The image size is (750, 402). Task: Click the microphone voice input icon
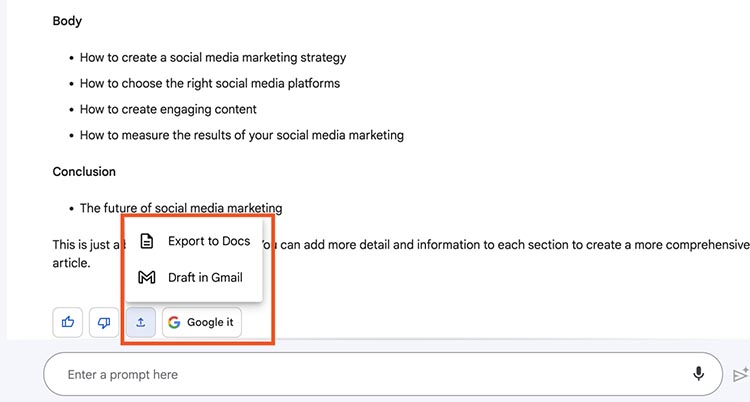pos(698,374)
